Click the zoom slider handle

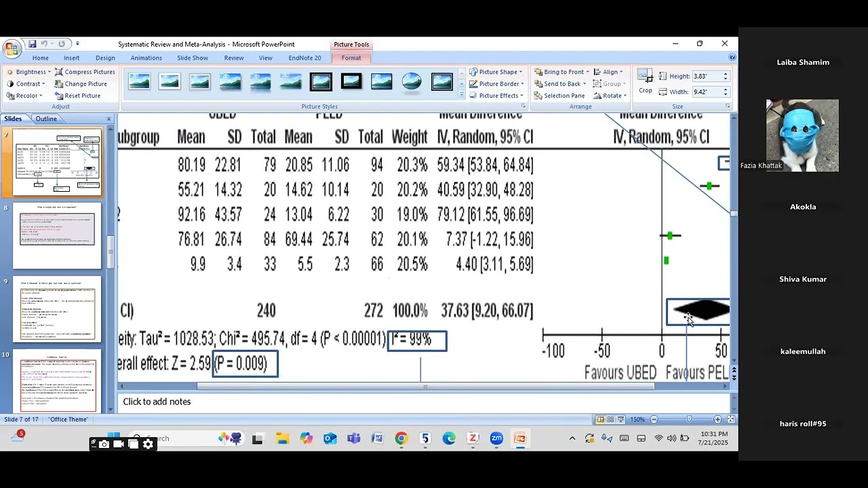click(690, 420)
